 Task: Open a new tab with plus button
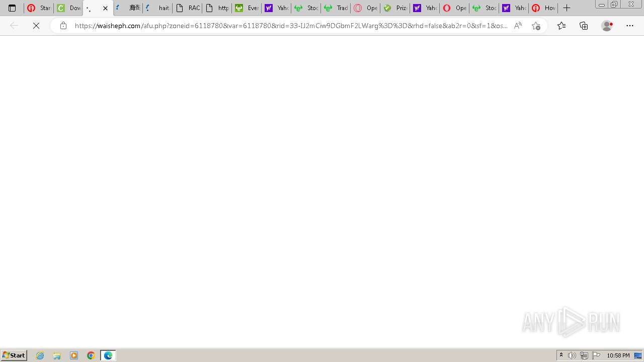click(x=567, y=8)
